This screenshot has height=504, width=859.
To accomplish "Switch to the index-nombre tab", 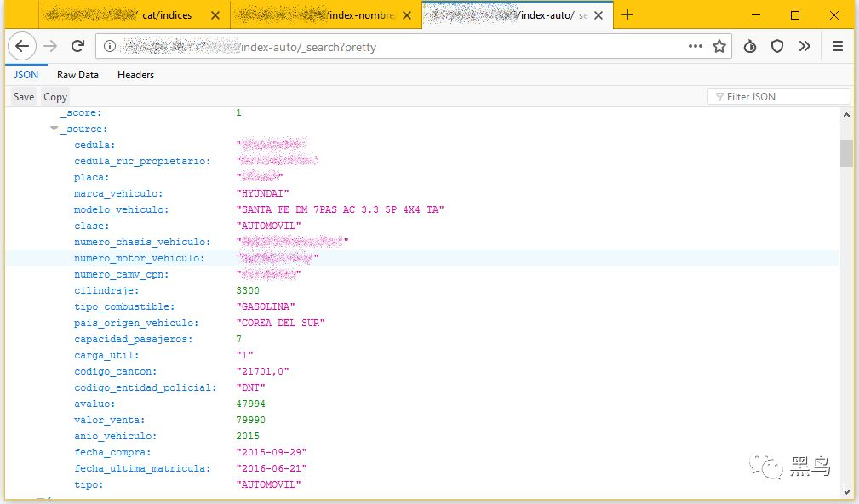I will click(326, 15).
